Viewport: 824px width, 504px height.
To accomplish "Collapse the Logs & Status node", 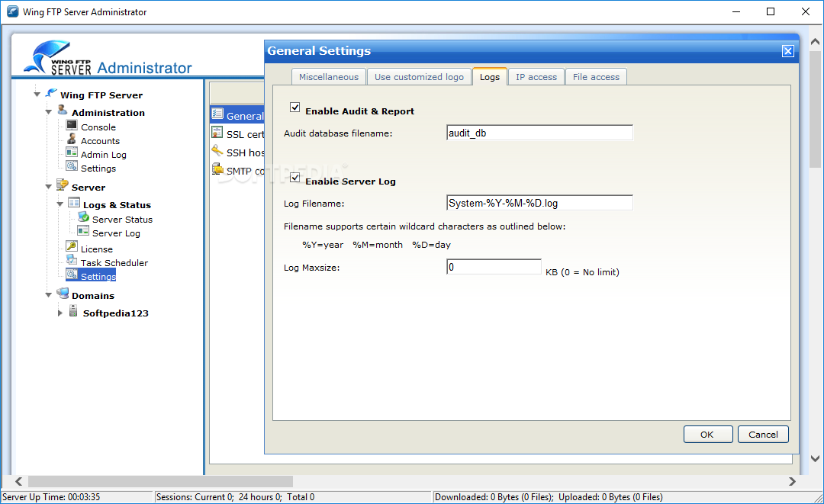I will [x=60, y=204].
